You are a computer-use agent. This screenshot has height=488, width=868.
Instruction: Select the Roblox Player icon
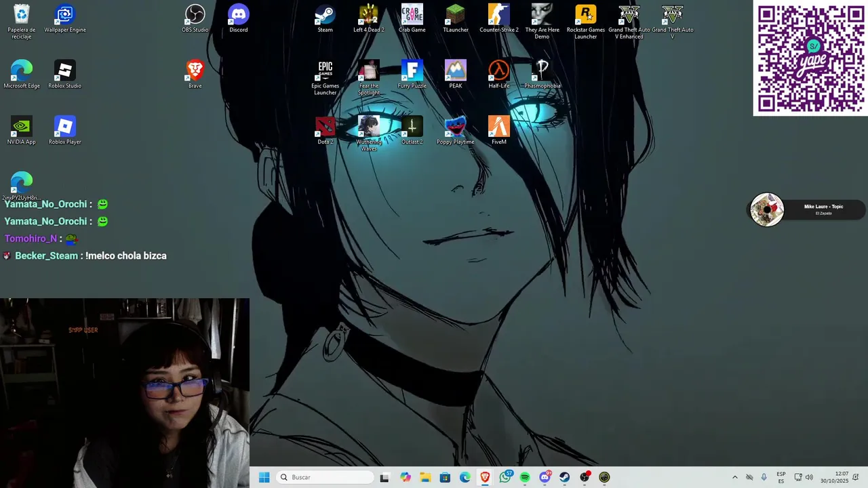[65, 131]
